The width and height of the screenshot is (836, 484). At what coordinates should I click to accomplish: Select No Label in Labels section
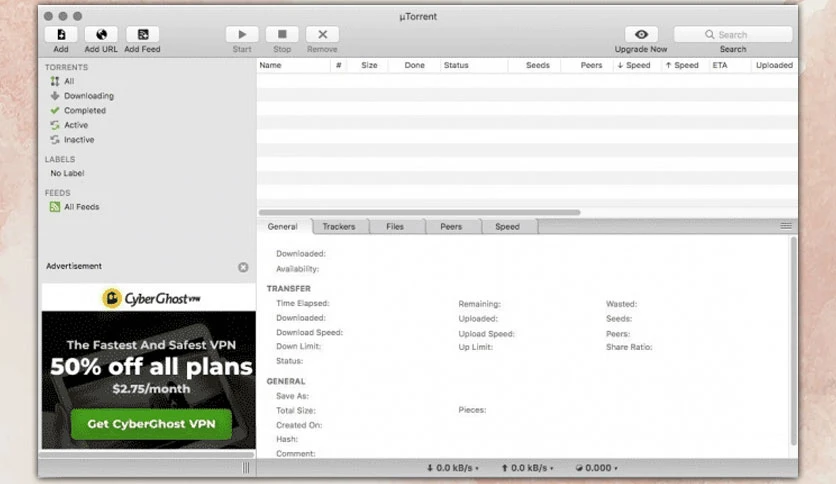(67, 173)
